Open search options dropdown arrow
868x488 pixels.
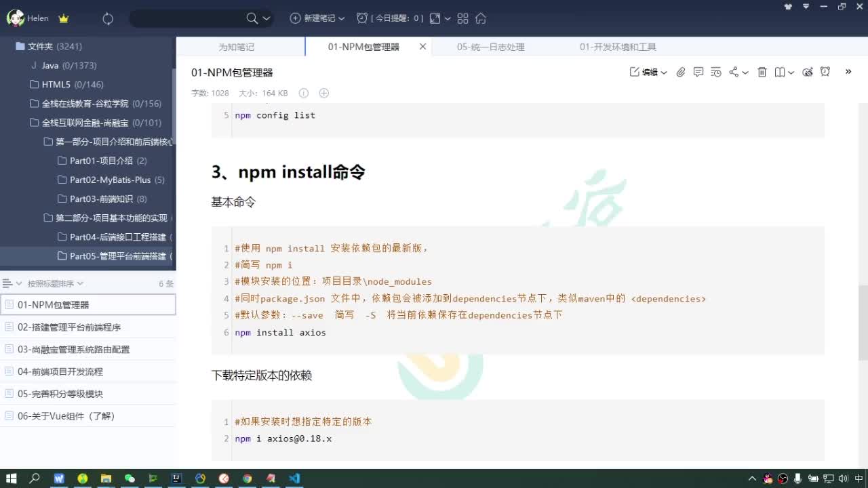(x=267, y=18)
